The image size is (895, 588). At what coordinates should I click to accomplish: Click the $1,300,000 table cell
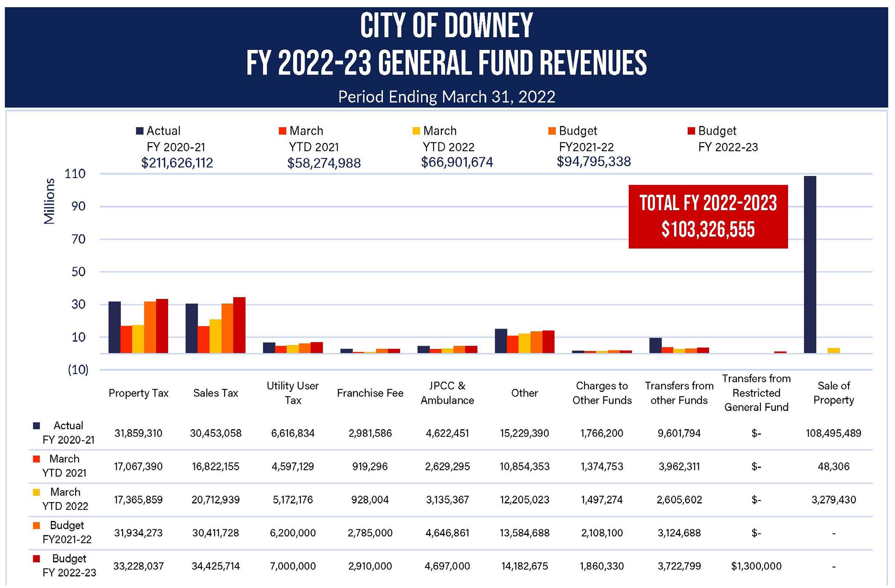[756, 566]
